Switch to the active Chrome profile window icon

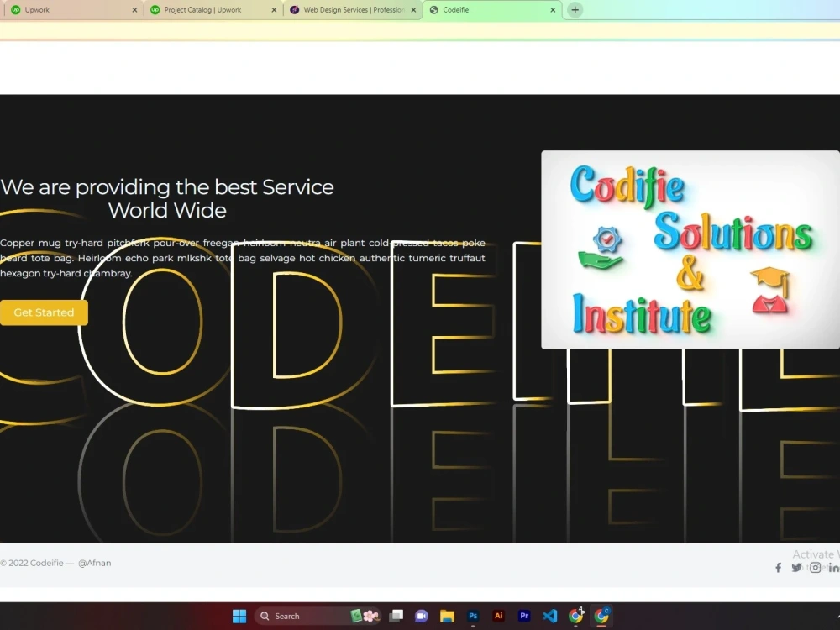point(602,616)
